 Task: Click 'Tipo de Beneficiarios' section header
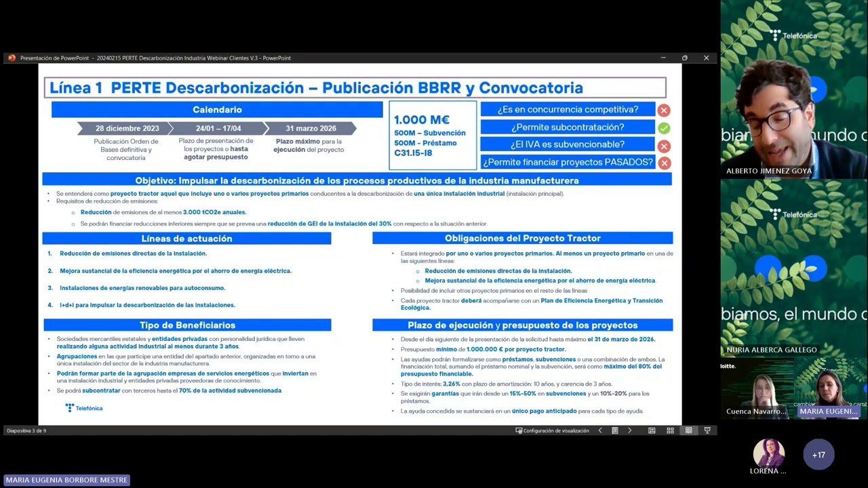pos(187,325)
